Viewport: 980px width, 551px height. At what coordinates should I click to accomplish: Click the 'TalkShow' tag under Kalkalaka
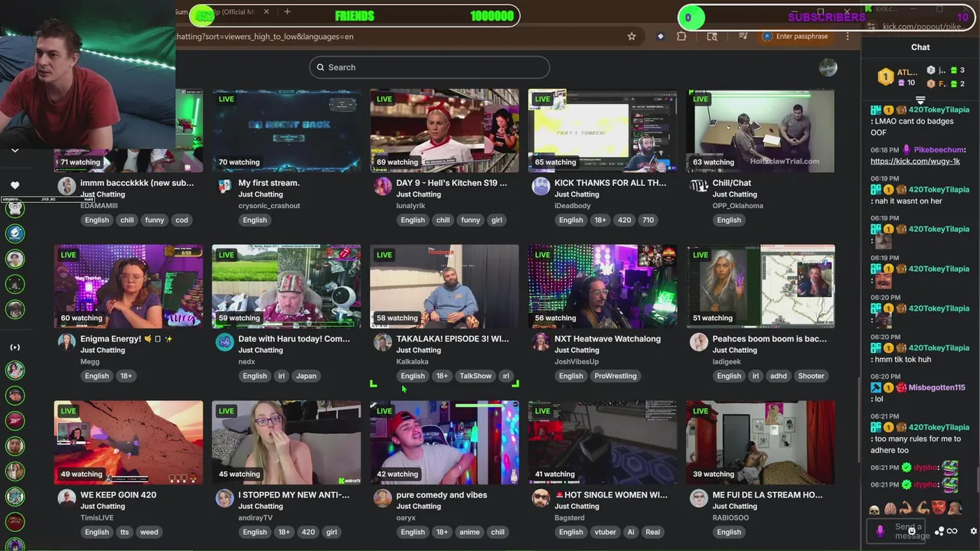coord(475,376)
